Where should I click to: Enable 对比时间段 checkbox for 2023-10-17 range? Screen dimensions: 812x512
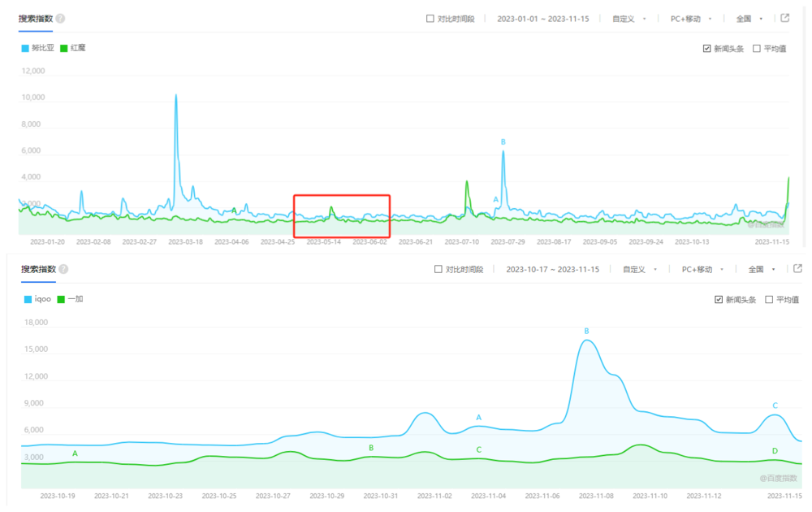pyautogui.click(x=438, y=269)
